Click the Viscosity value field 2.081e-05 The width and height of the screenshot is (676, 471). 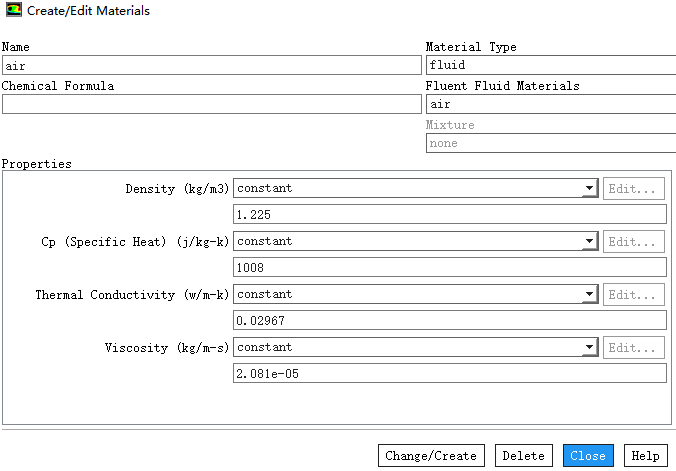point(449,373)
